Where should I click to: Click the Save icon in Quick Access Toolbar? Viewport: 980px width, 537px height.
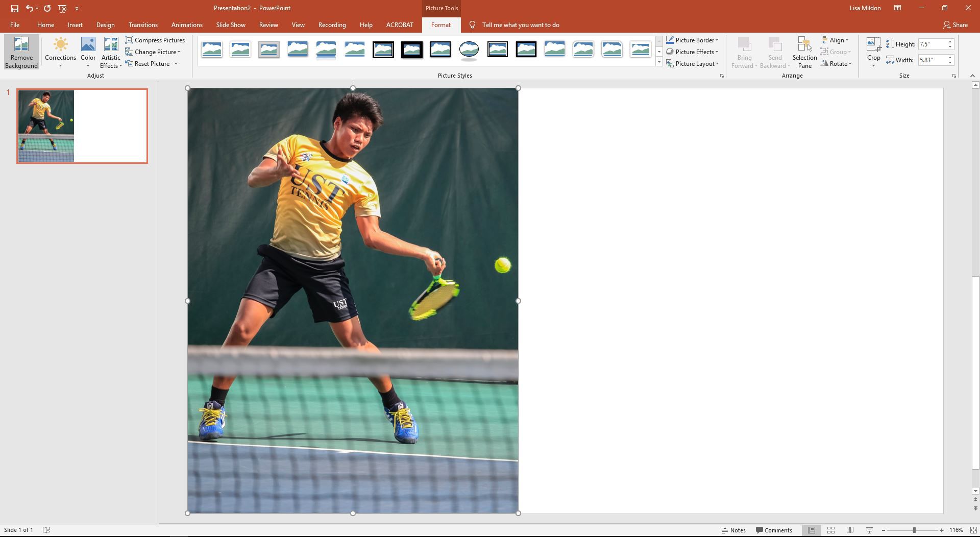click(x=14, y=8)
